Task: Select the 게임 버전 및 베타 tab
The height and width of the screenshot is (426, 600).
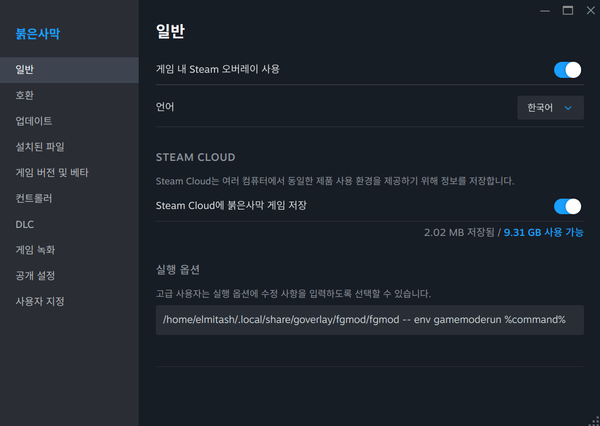Action: click(69, 173)
